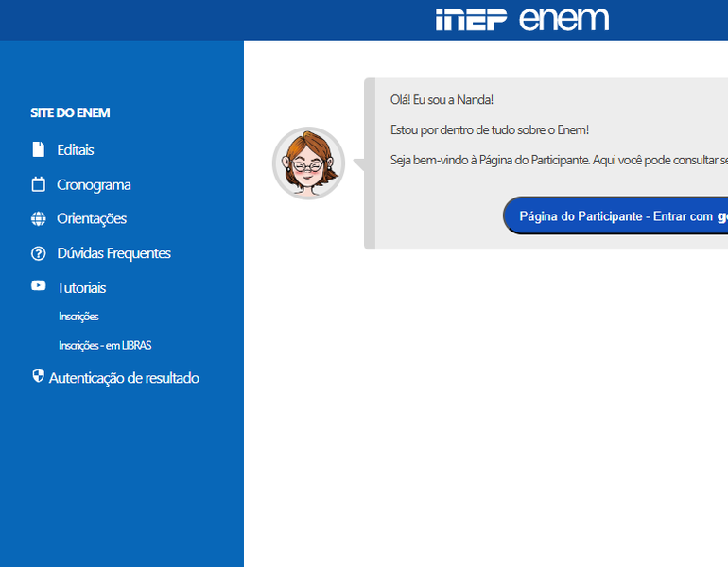The height and width of the screenshot is (567, 728).
Task: Select the Inscrições - em LIBRAS sub-item
Action: (x=105, y=346)
